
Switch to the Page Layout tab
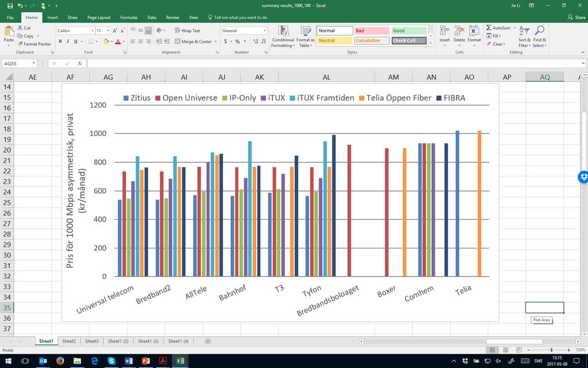[x=99, y=18]
